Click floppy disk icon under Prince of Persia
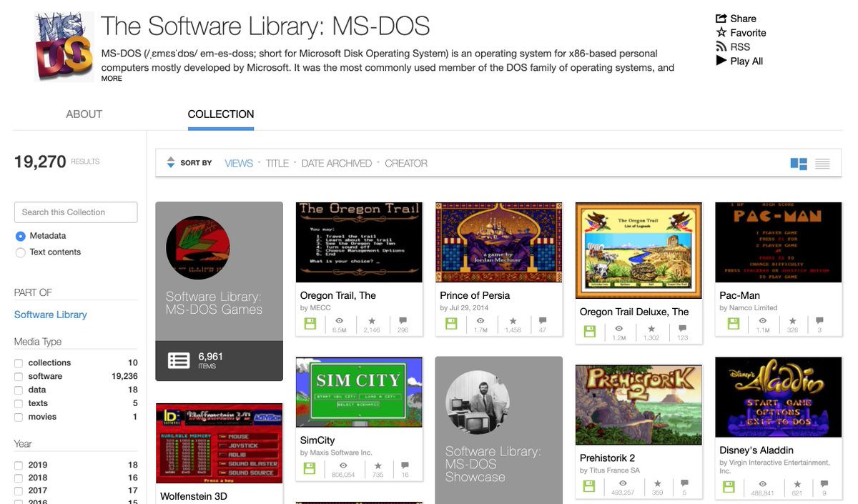The image size is (858, 504). click(450, 325)
